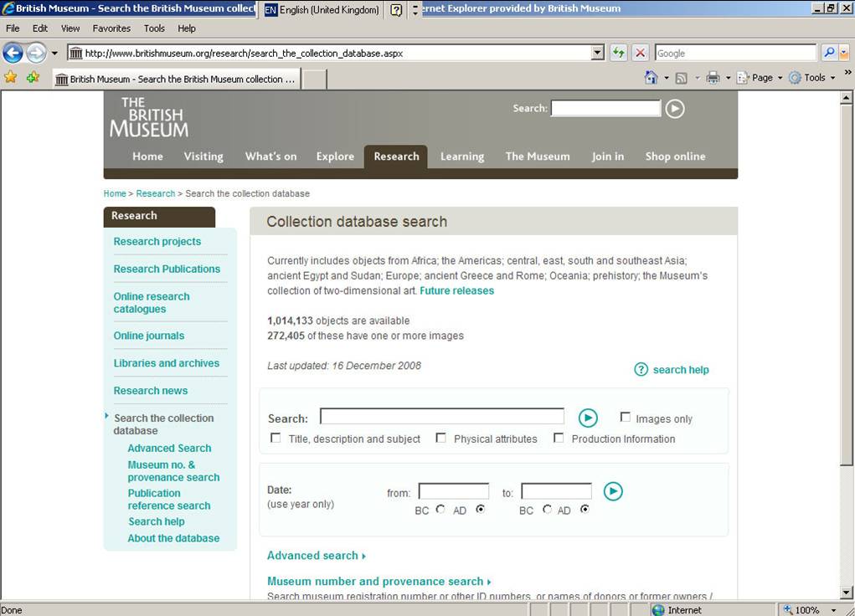Image resolution: width=855 pixels, height=616 pixels.
Task: Select the BC radio for the from date
Action: [440, 509]
